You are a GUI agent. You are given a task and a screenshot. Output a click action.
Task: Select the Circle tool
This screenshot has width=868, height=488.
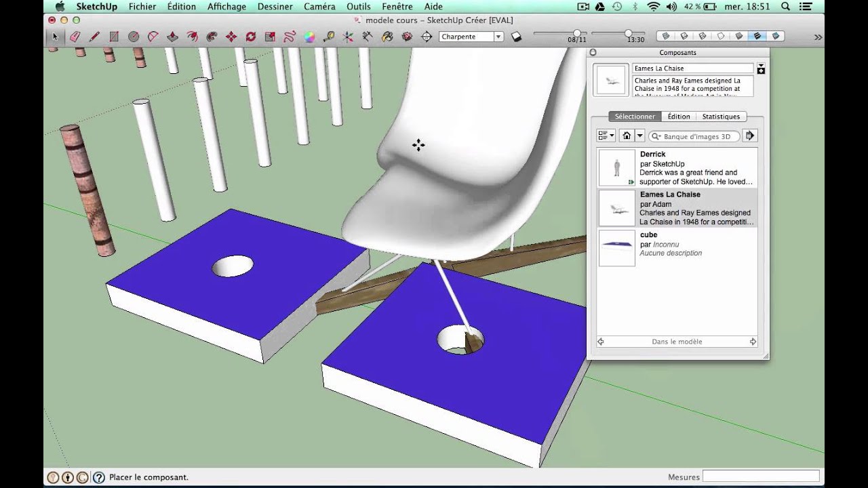point(134,37)
